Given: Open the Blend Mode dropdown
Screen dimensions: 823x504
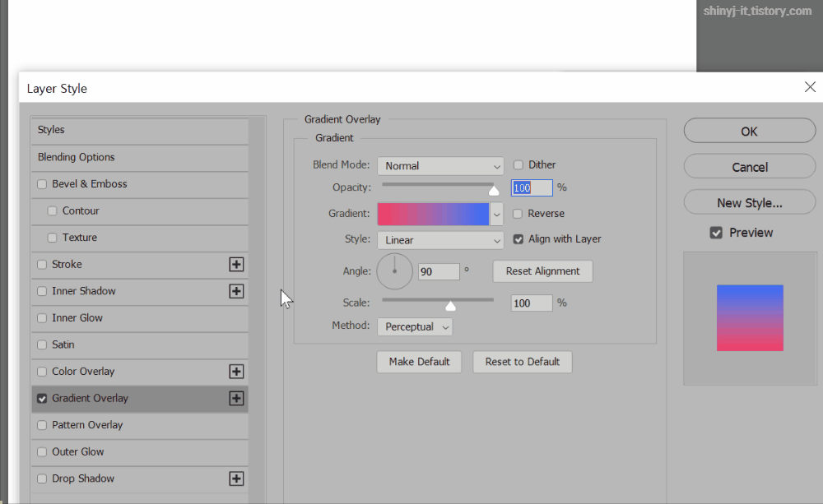Looking at the screenshot, I should pyautogui.click(x=440, y=166).
